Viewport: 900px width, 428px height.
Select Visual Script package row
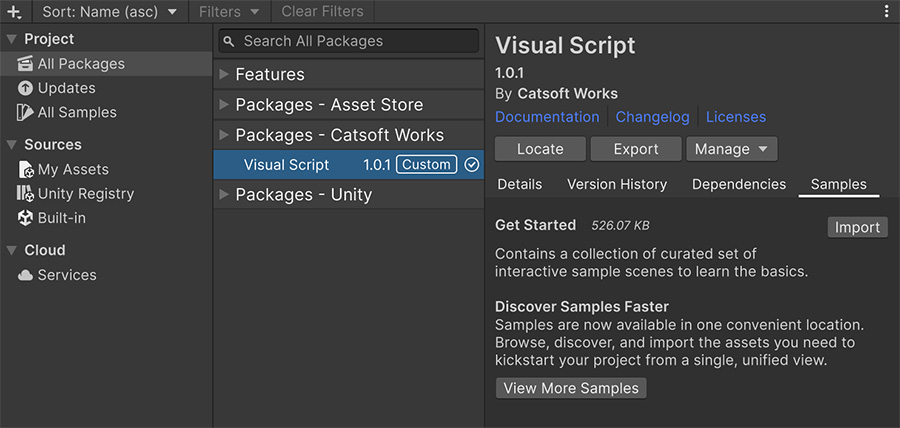point(348,165)
